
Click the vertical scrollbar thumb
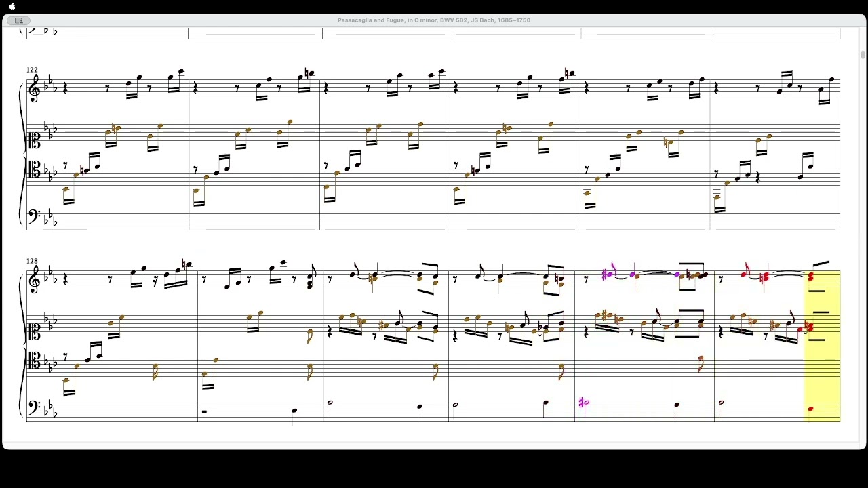[x=863, y=54]
